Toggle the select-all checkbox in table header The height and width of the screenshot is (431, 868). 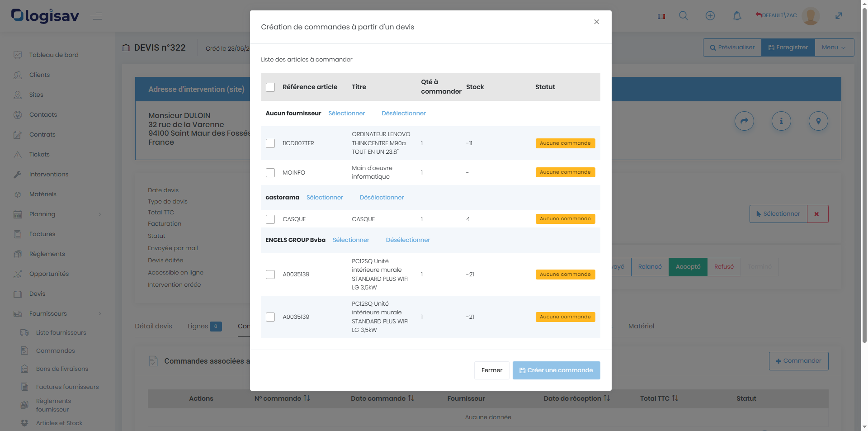[x=270, y=87]
